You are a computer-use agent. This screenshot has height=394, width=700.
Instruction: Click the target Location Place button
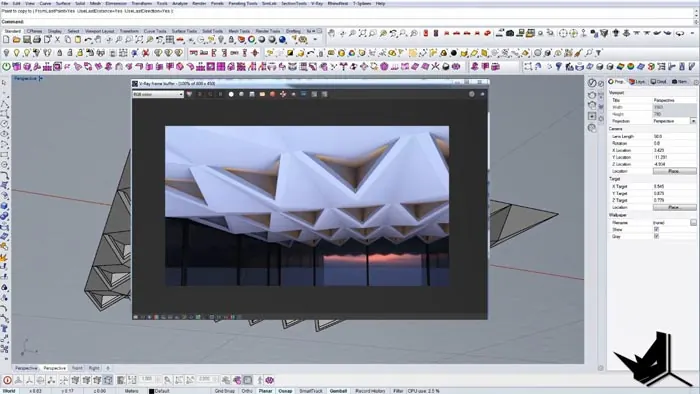pos(674,207)
